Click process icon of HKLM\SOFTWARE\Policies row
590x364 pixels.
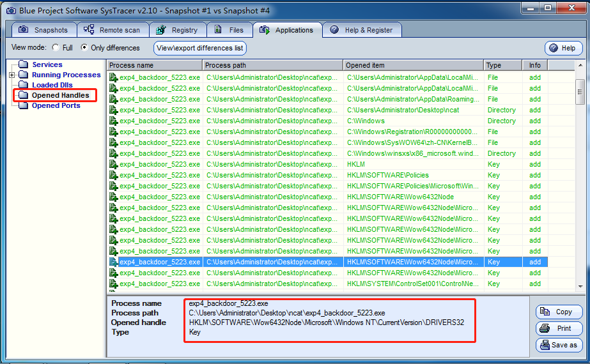113,175
